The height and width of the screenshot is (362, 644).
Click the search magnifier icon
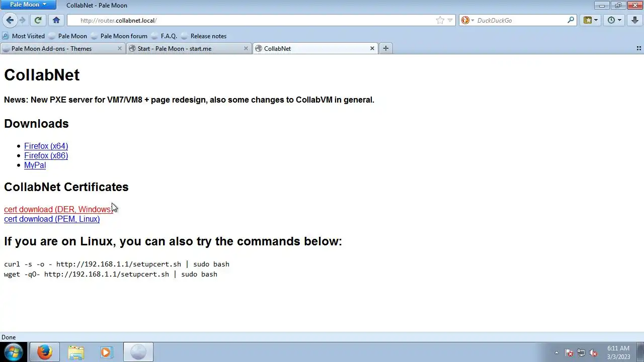pos(571,20)
